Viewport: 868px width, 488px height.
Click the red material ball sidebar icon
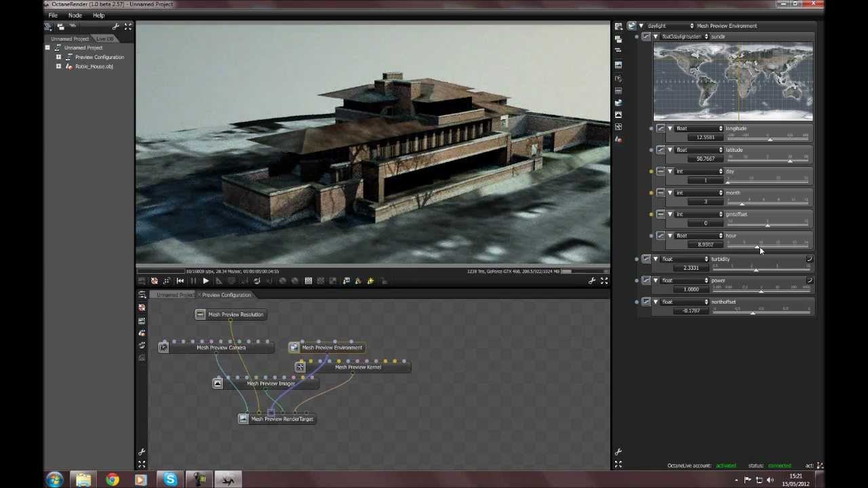click(x=618, y=139)
